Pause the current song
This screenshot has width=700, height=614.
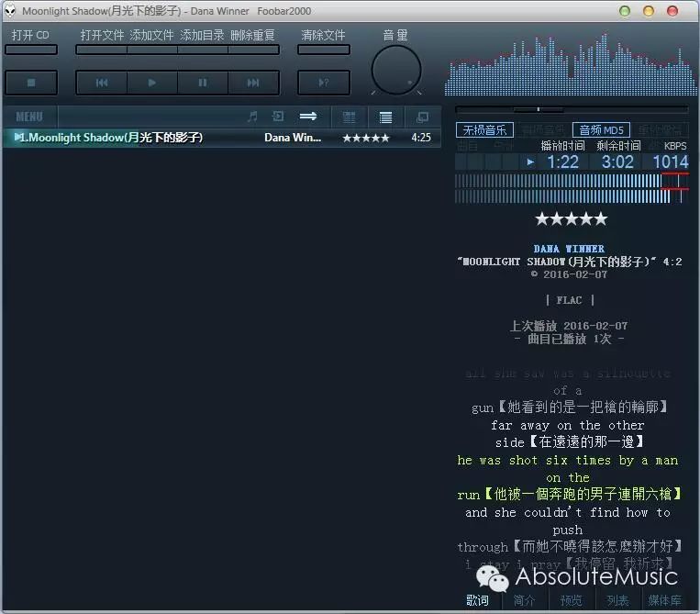[x=203, y=83]
